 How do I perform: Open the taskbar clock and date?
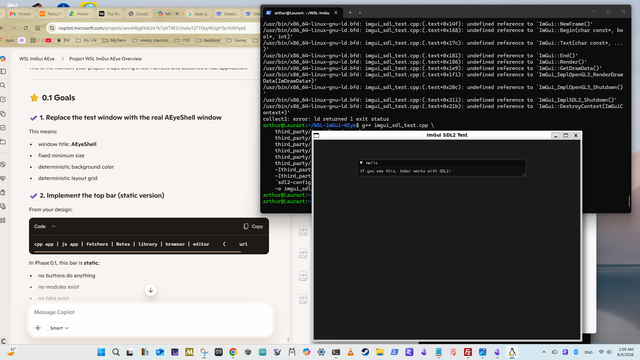(x=626, y=352)
